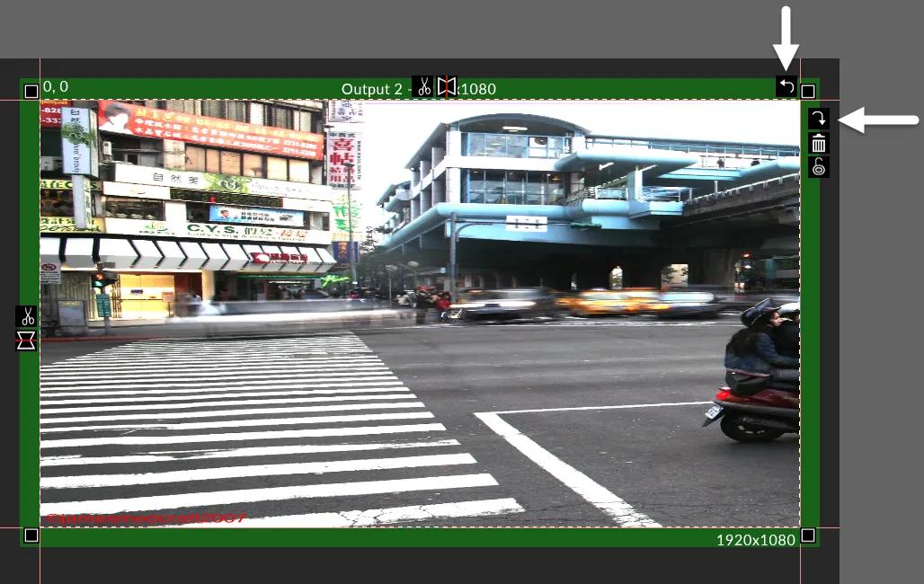Rotate the output counter-clockwise
This screenshot has width=924, height=584.
pos(786,86)
